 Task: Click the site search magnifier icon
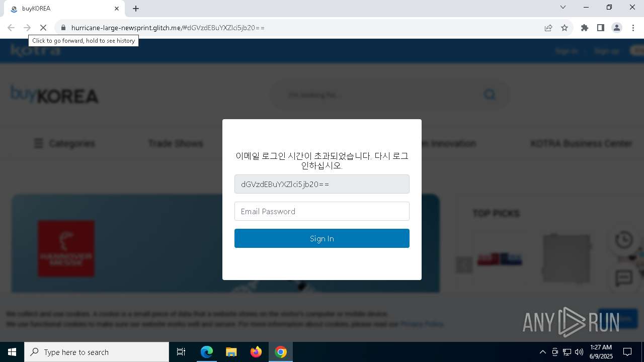coord(490,95)
